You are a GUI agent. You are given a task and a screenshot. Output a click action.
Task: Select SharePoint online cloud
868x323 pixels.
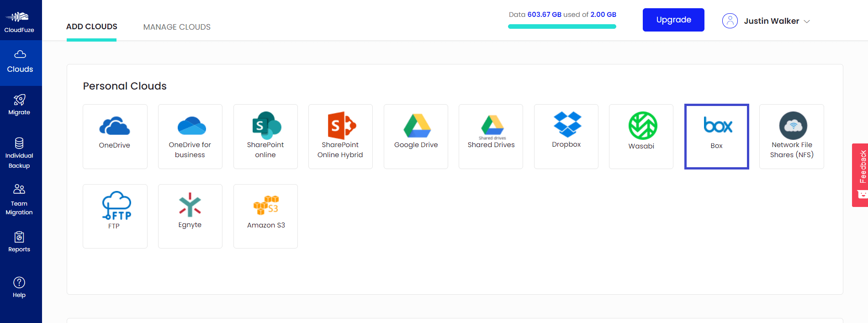coord(265,137)
